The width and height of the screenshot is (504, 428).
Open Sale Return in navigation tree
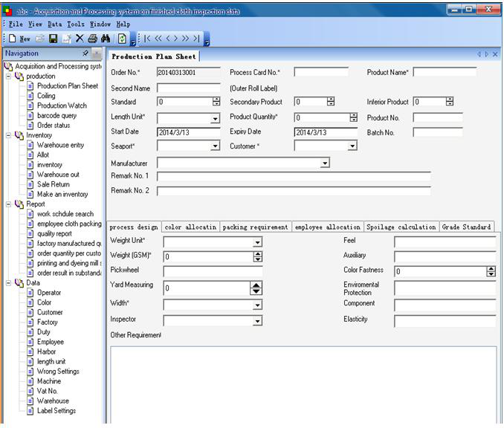[x=54, y=184]
